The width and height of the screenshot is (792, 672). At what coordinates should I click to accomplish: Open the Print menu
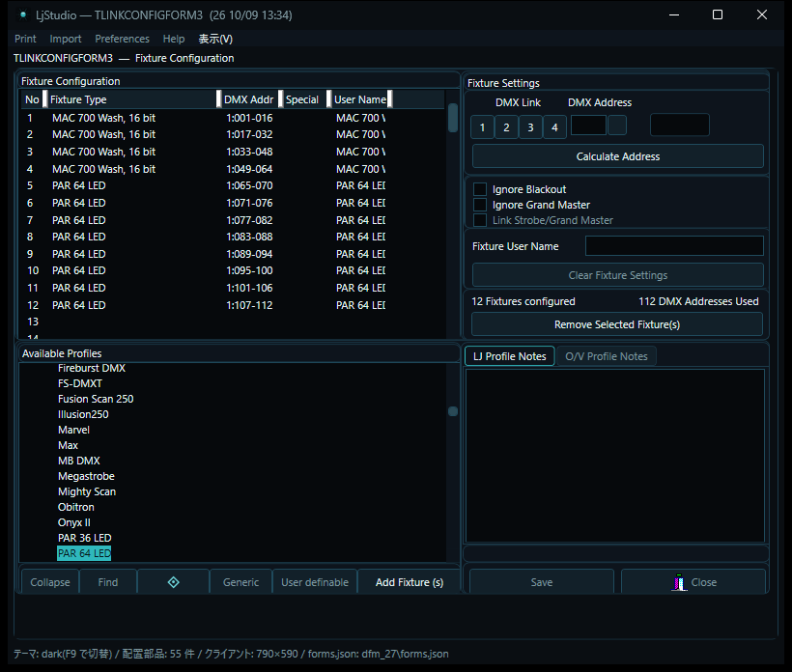point(25,39)
